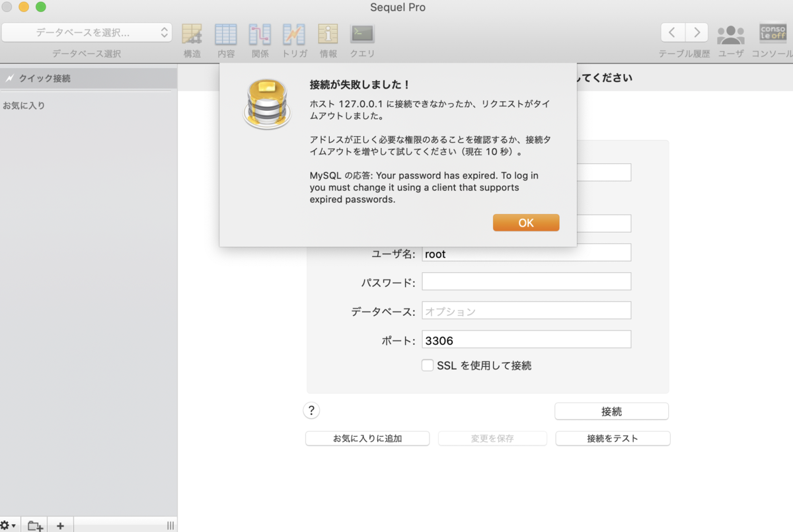This screenshot has height=532, width=793.
Task: Open the gear menu in sidebar footer
Action: coord(8,525)
